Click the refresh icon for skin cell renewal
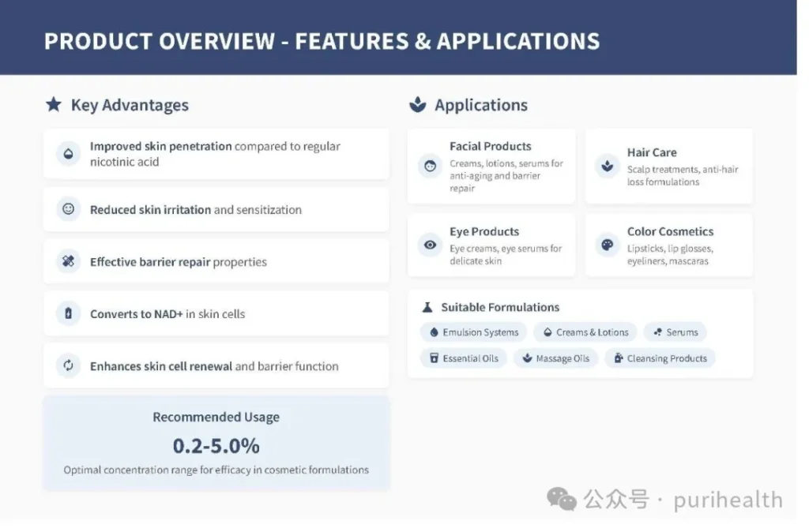The image size is (809, 532). [x=69, y=365]
